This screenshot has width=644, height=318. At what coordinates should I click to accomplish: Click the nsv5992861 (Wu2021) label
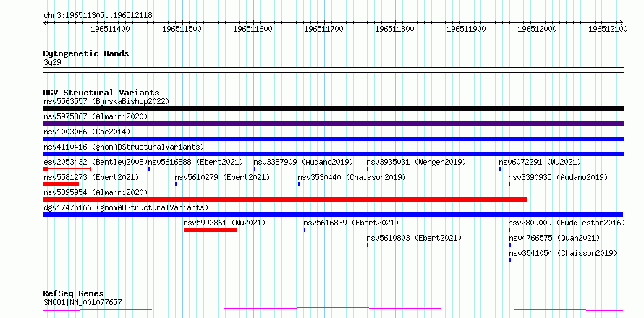coord(224,223)
